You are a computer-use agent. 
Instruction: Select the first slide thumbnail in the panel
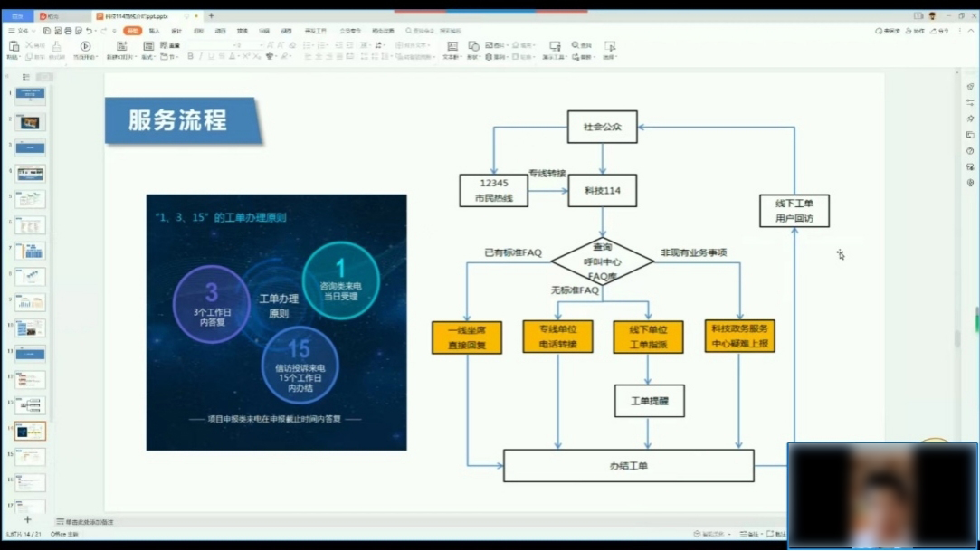click(x=31, y=96)
